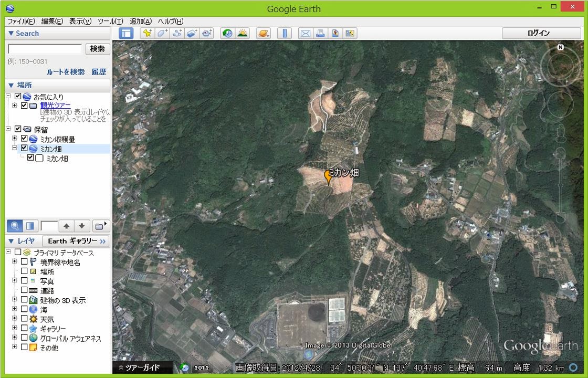Add a path with the toolbar icon

pos(176,33)
